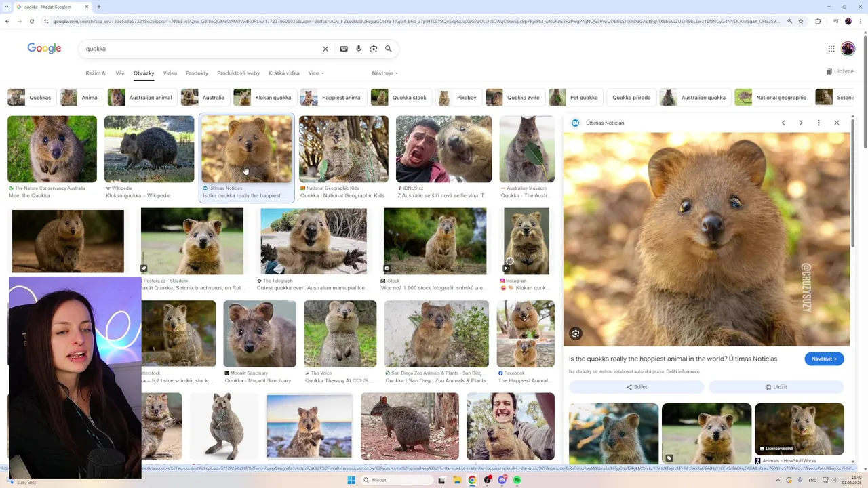Reload the page in the browser

click(32, 21)
